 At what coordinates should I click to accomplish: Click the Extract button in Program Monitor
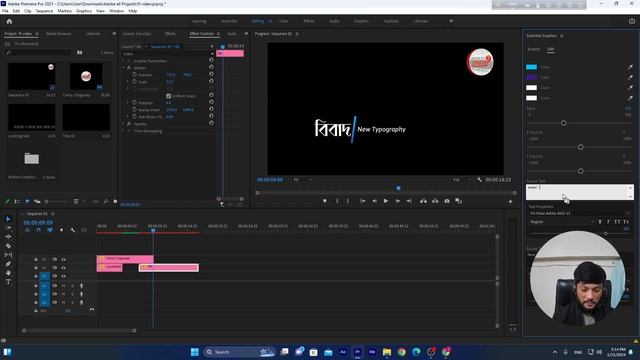[x=435, y=201]
